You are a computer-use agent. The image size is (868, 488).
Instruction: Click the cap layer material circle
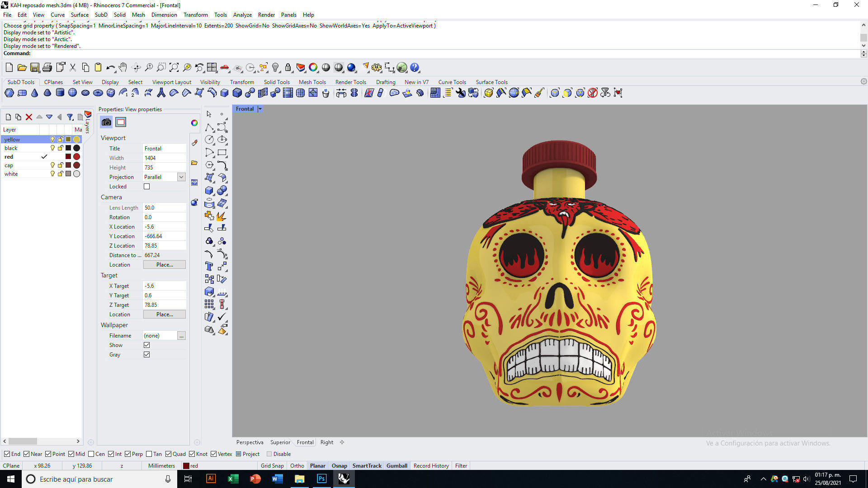77,165
